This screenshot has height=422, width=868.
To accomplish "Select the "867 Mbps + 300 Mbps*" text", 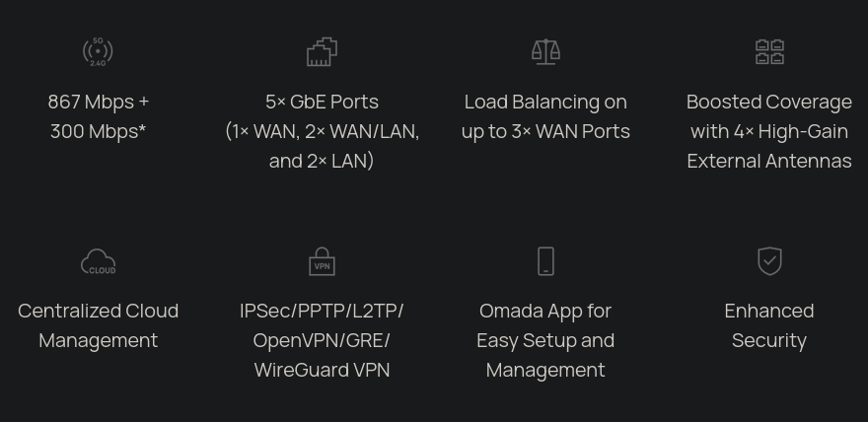I will pos(98,116).
